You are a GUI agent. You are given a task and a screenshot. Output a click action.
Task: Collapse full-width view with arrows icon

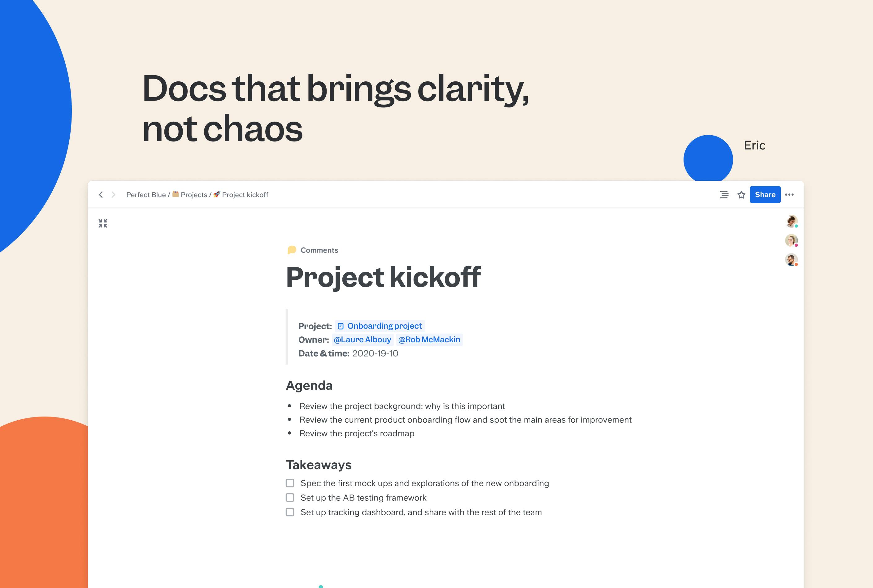pyautogui.click(x=103, y=223)
